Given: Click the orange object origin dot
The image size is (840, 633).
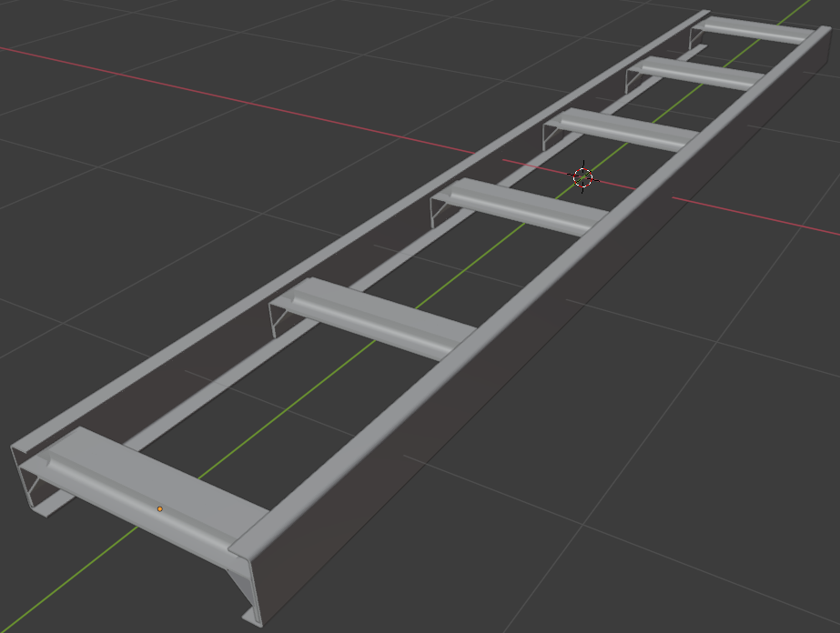Looking at the screenshot, I should point(159,508).
